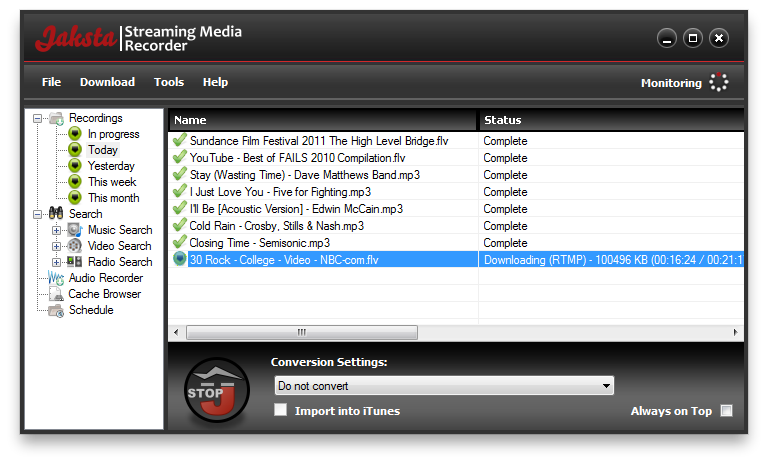Image resolution: width=768 pixels, height=464 pixels.
Task: Click the Audio Recorder waveform icon
Action: tap(56, 278)
